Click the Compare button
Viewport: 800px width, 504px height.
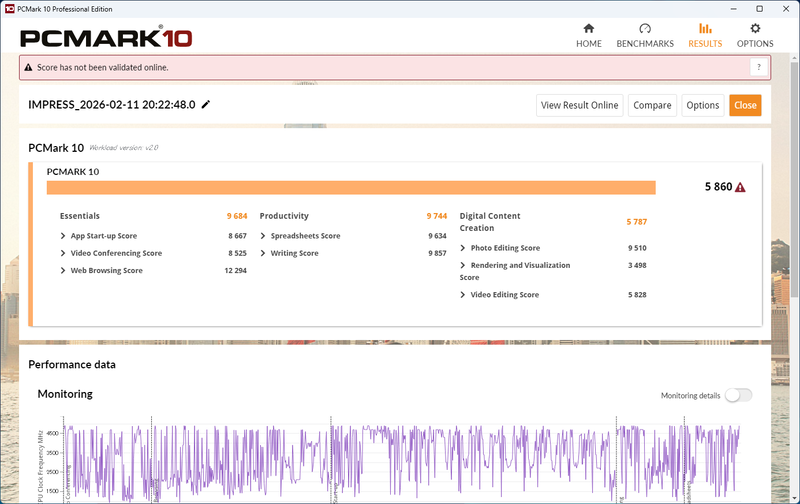point(652,105)
